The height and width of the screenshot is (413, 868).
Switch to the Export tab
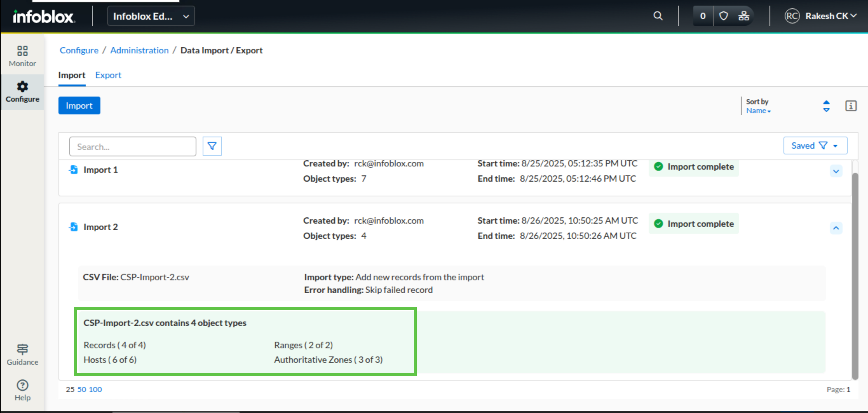(108, 75)
